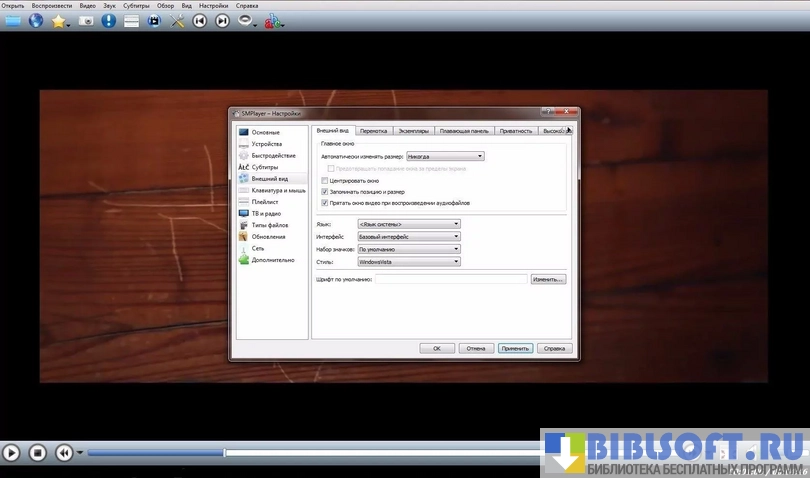Toggle Прятать окно видео при воспроизведении аудиофайлов
The height and width of the screenshot is (478, 810).
(x=325, y=202)
